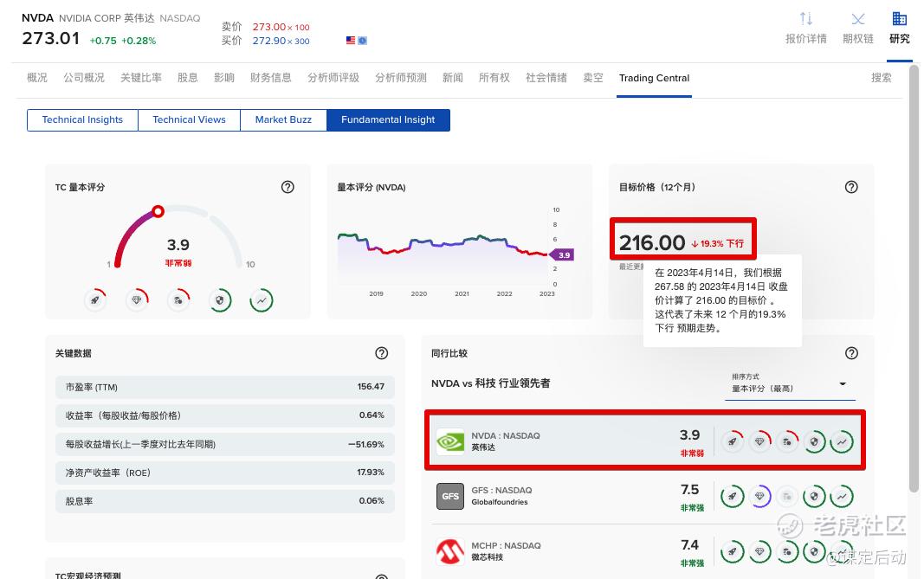Open the 期权链 option chain view
The height and width of the screenshot is (579, 924).
[x=857, y=28]
